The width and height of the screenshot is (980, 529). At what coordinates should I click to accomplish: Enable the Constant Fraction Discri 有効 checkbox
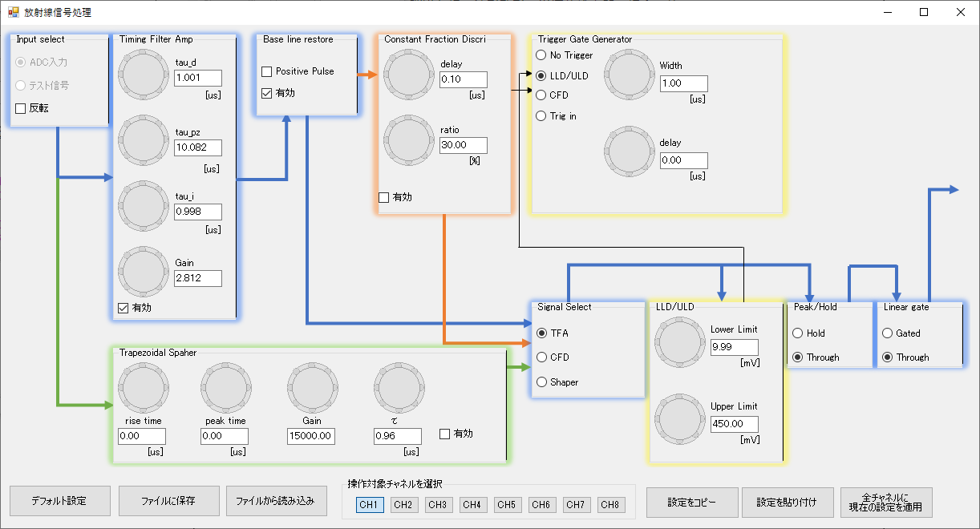coord(383,197)
